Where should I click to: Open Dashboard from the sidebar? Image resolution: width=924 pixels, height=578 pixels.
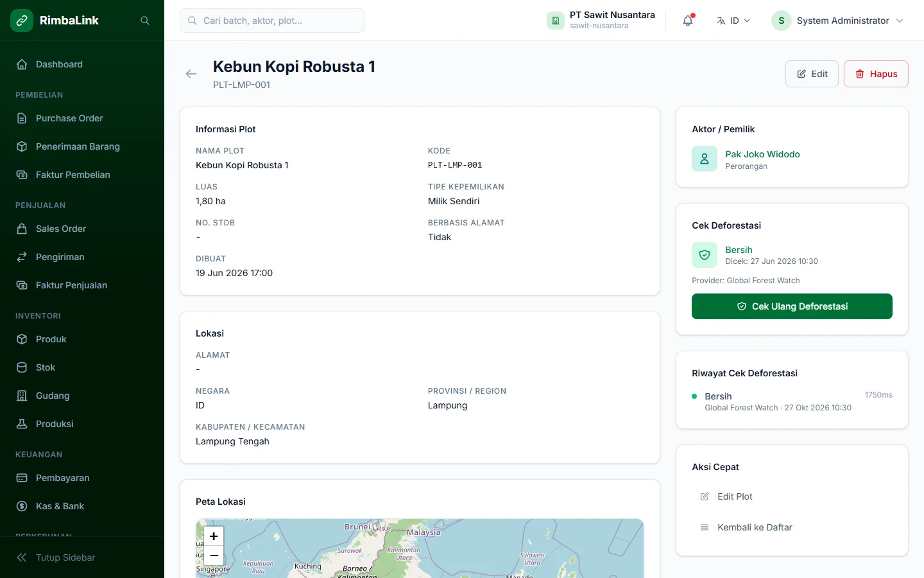82,64
